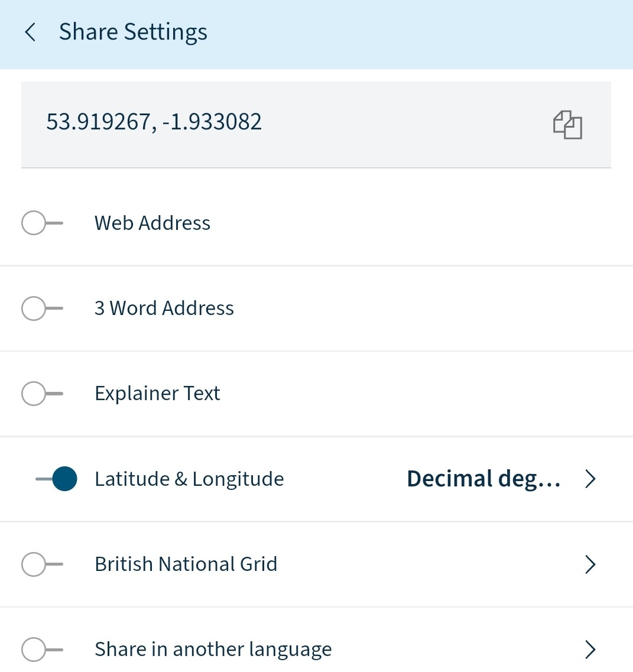
Task: Expand British National Grid options chevron
Action: pos(590,564)
